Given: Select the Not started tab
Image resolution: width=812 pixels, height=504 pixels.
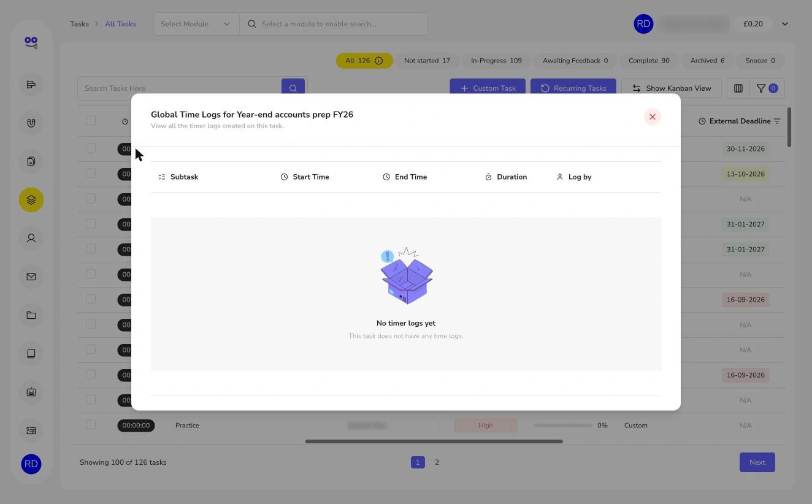Looking at the screenshot, I should 427,61.
